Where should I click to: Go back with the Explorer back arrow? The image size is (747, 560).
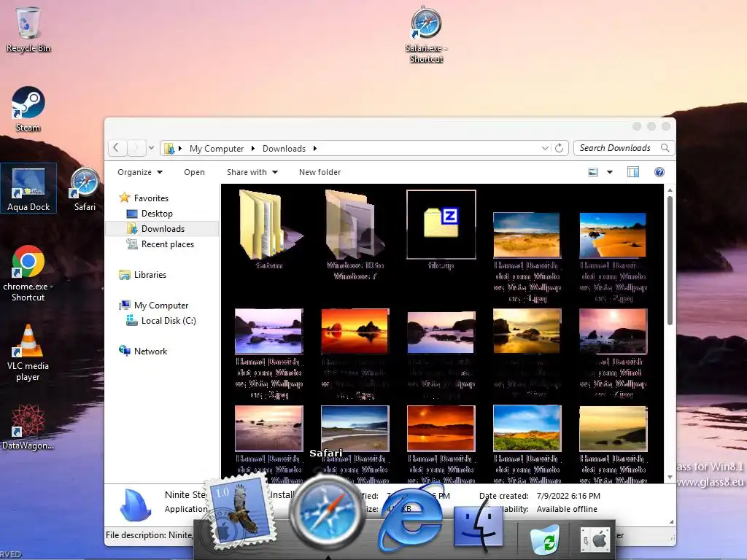click(117, 147)
